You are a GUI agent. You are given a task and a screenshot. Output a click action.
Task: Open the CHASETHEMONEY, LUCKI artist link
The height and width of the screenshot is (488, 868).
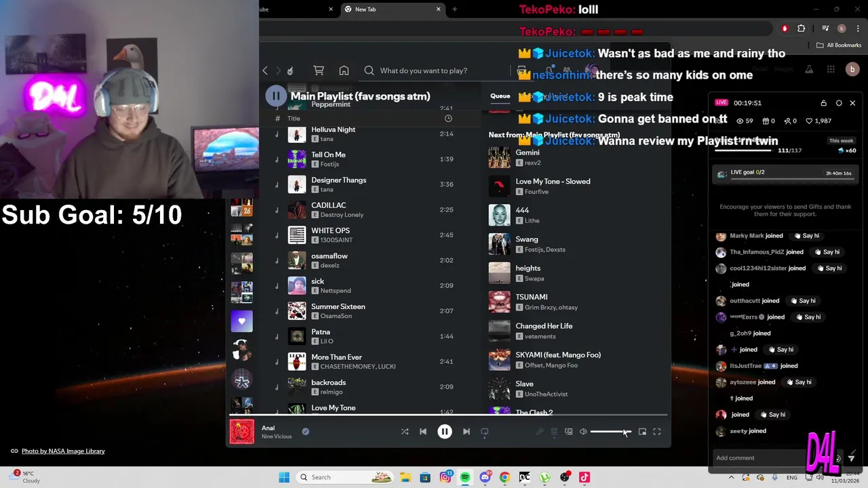[357, 367]
